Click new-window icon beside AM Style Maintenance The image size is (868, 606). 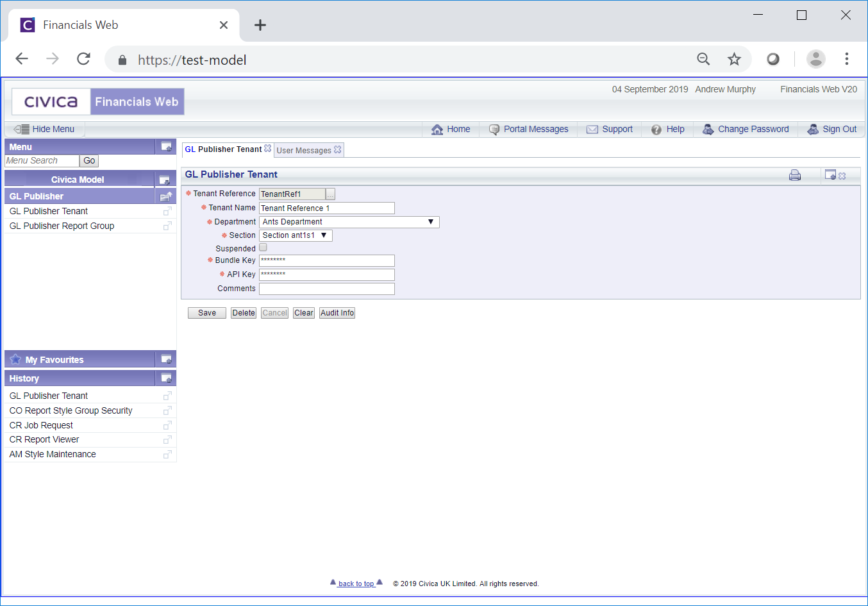pos(167,455)
